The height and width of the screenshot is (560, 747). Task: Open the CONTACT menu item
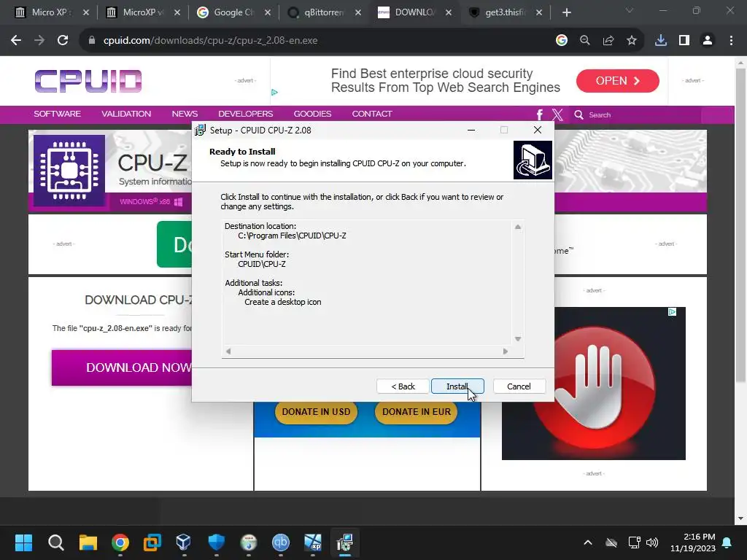click(372, 114)
